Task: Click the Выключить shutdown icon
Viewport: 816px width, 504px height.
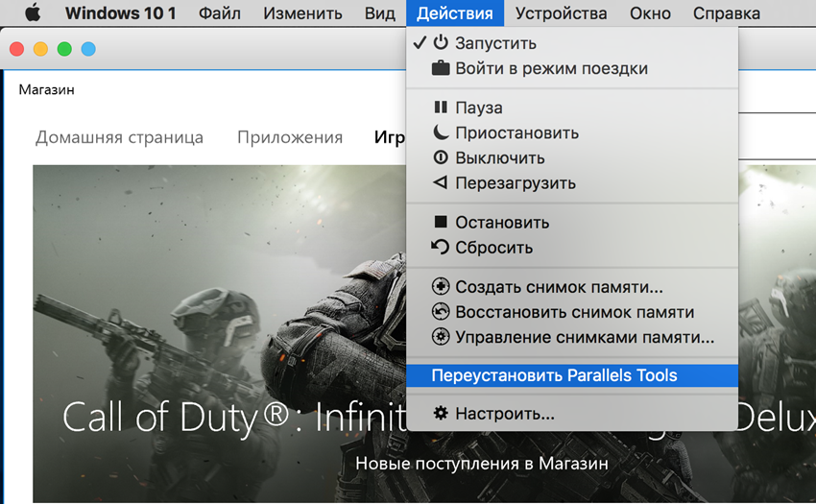Action: tap(441, 157)
